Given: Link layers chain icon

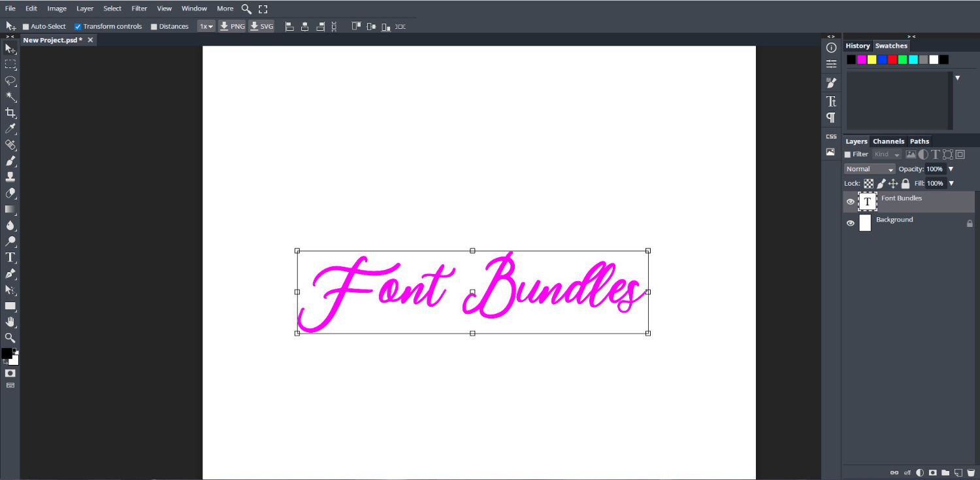Looking at the screenshot, I should coord(895,472).
